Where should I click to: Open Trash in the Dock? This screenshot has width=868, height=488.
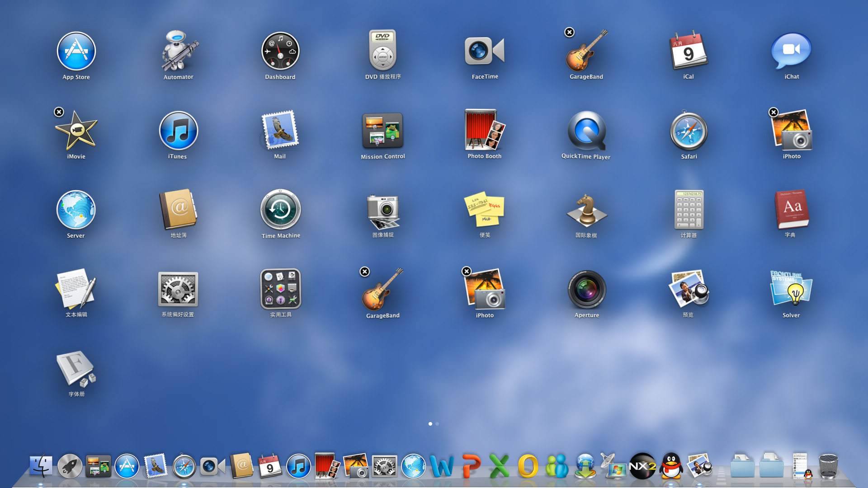(x=828, y=466)
